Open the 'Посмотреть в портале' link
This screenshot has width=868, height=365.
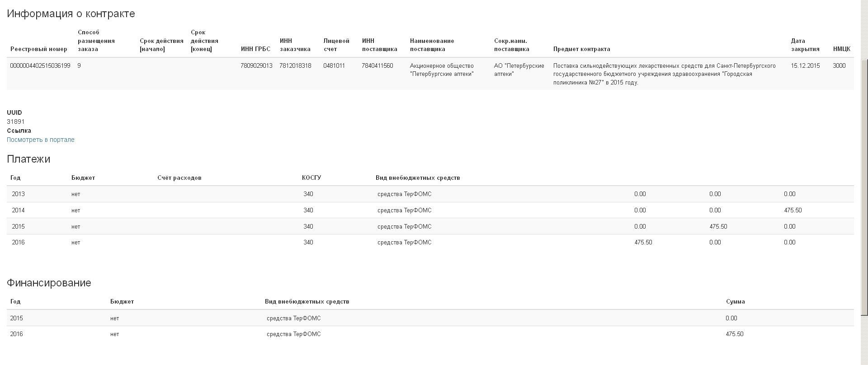(41, 140)
